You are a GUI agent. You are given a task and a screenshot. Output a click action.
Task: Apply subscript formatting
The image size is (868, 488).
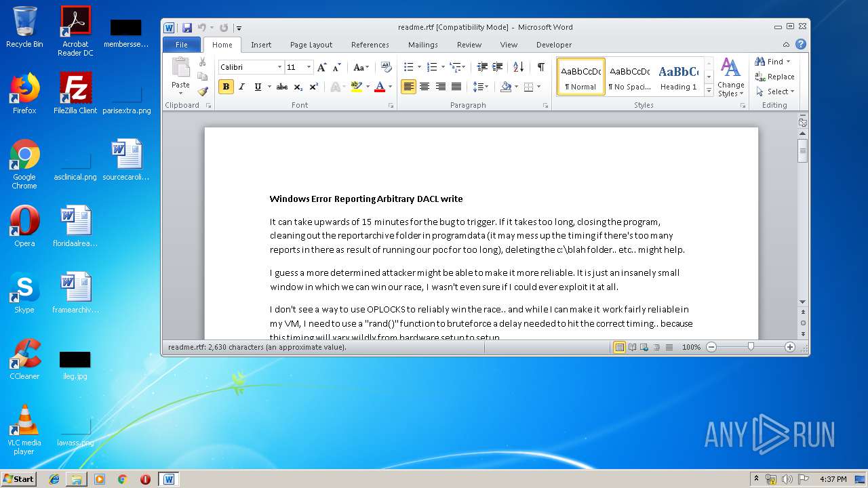click(298, 87)
